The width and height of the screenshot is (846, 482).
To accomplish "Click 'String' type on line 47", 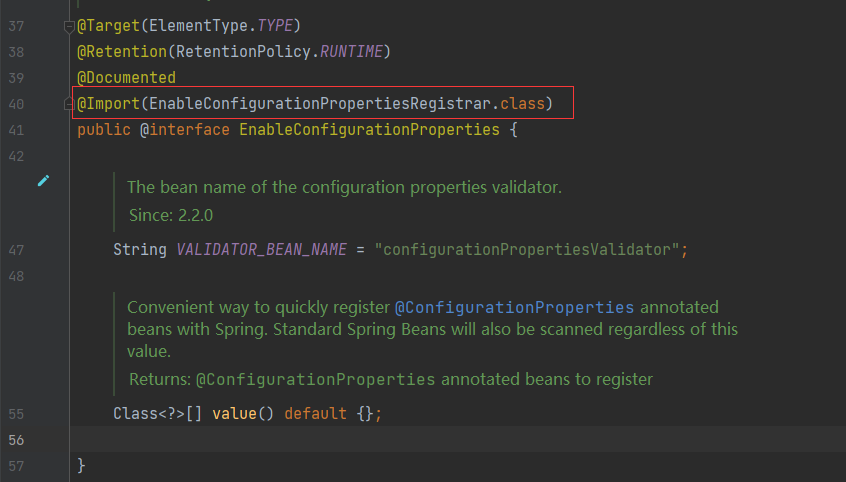I will click(x=140, y=250).
